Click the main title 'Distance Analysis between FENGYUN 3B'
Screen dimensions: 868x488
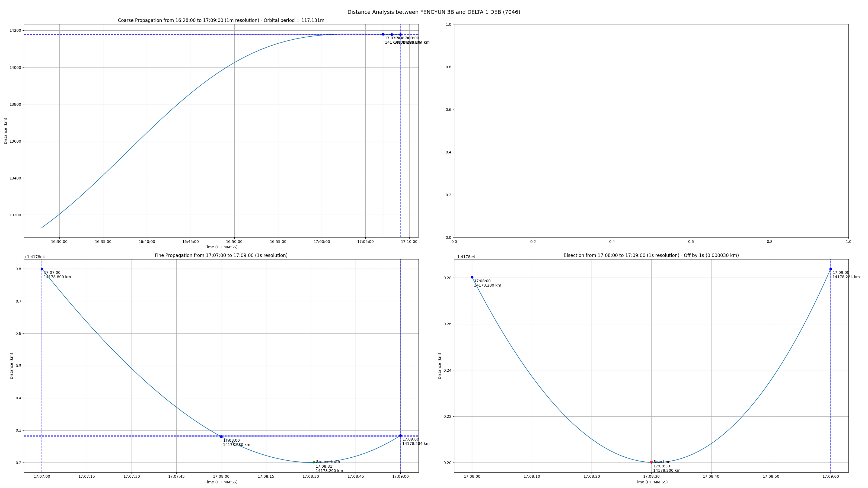(434, 12)
